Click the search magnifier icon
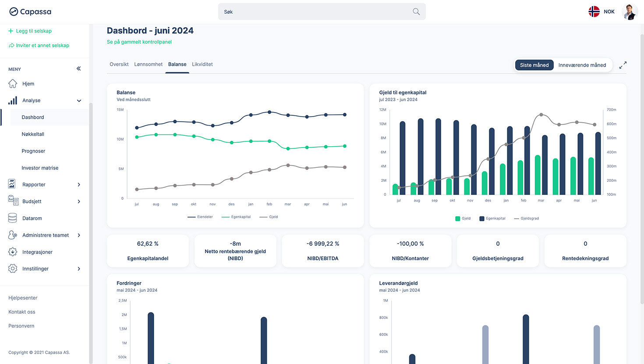This screenshot has height=364, width=644. (x=416, y=12)
